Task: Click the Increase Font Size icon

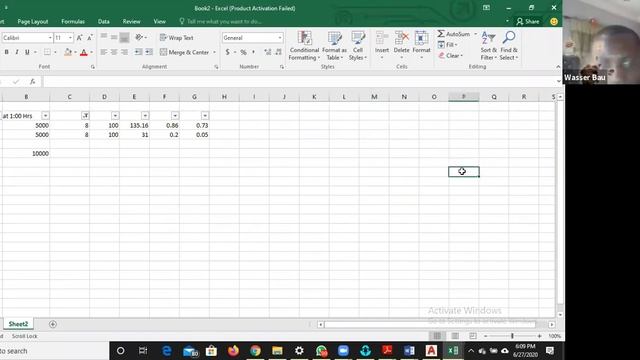Action: (x=80, y=38)
